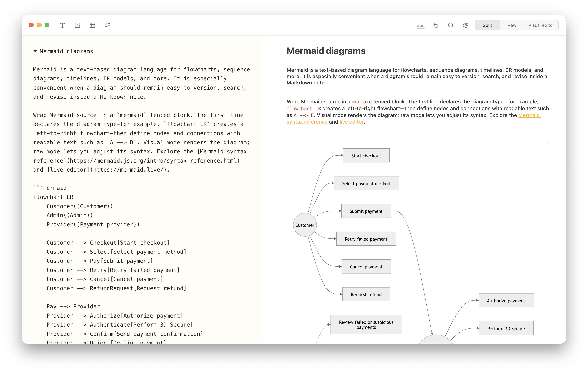Maximize the window with the green button
Image resolution: width=588 pixels, height=373 pixels.
47,25
